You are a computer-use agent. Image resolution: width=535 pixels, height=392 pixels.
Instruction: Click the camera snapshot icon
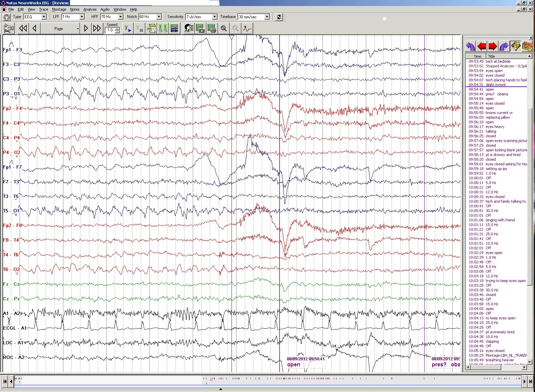pos(200,29)
